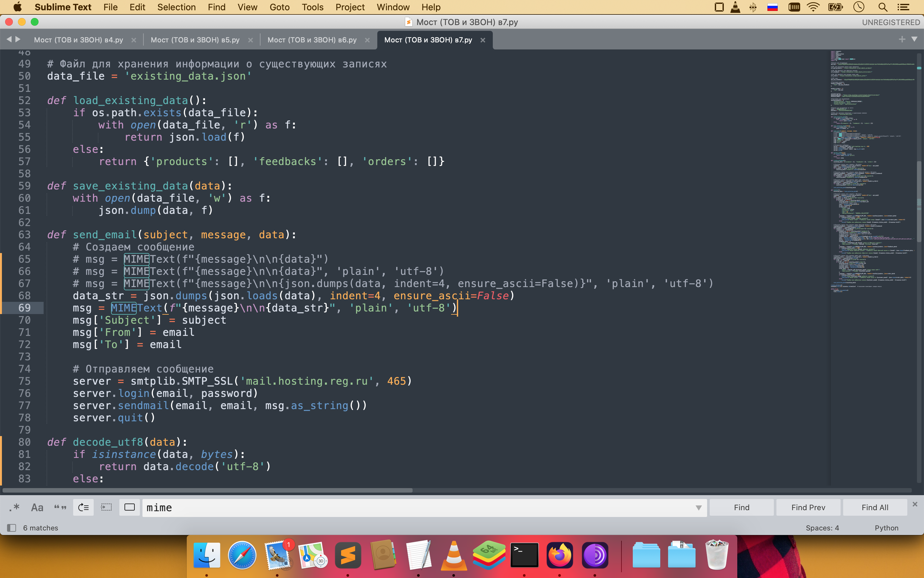Toggle wrap search option
This screenshot has width=924, height=578.
tap(83, 507)
